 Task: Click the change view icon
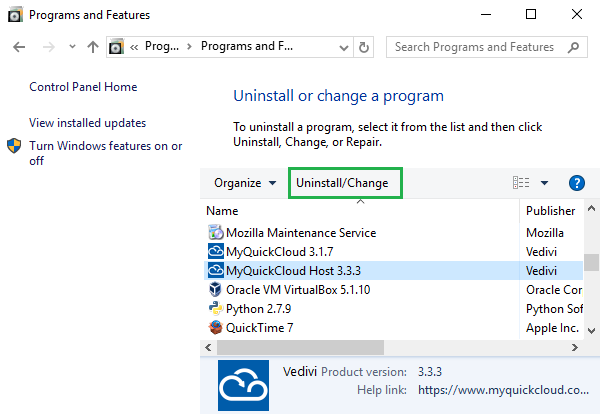click(x=521, y=183)
